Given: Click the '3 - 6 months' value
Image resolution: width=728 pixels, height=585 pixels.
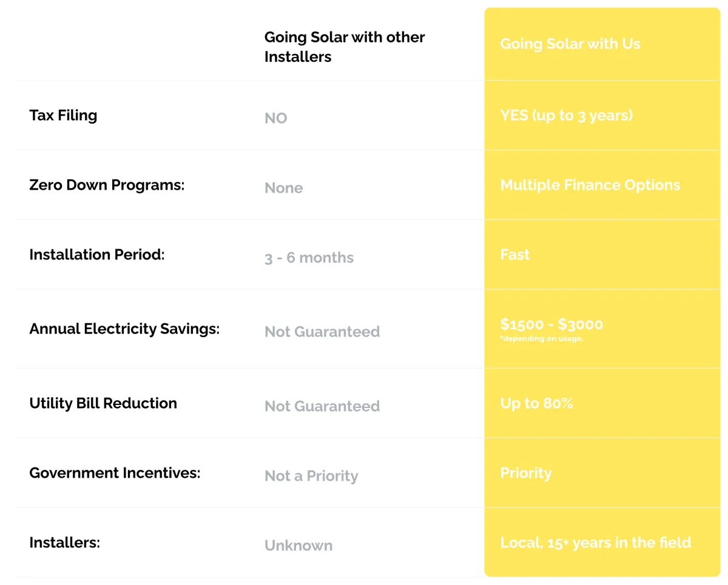Looking at the screenshot, I should point(309,258).
